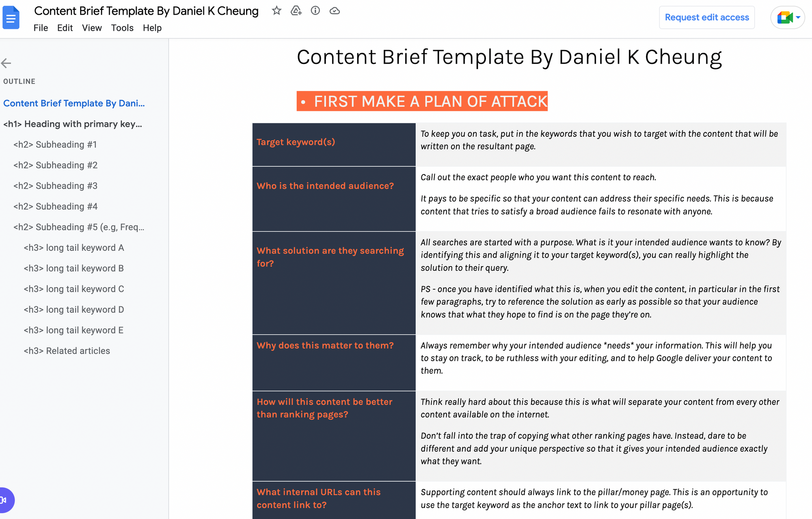Image resolution: width=812 pixels, height=519 pixels.
Task: Click the Meet dropdown arrow button
Action: 798,18
